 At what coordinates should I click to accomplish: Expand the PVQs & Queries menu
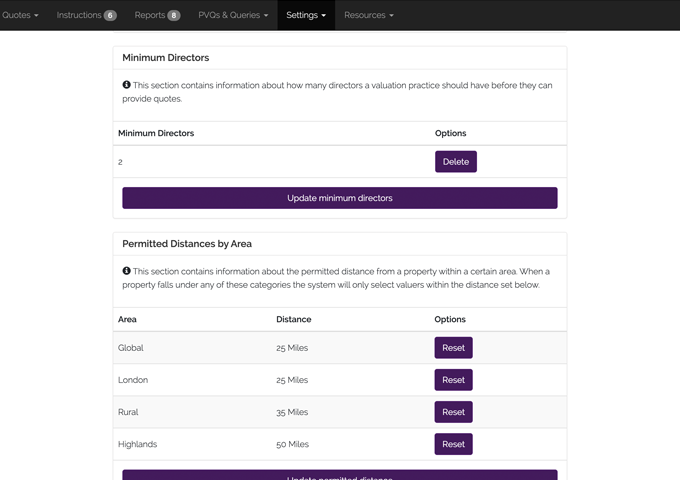pyautogui.click(x=233, y=15)
